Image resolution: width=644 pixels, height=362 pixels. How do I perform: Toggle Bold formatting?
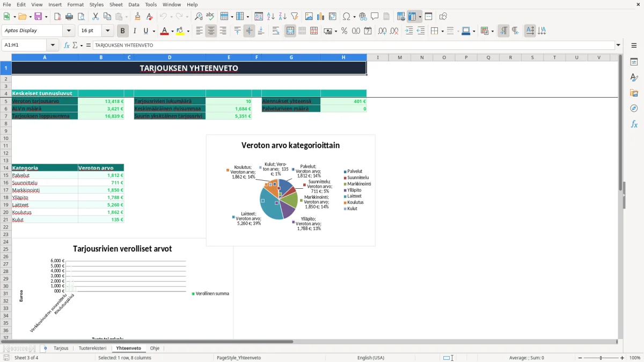[x=123, y=31]
